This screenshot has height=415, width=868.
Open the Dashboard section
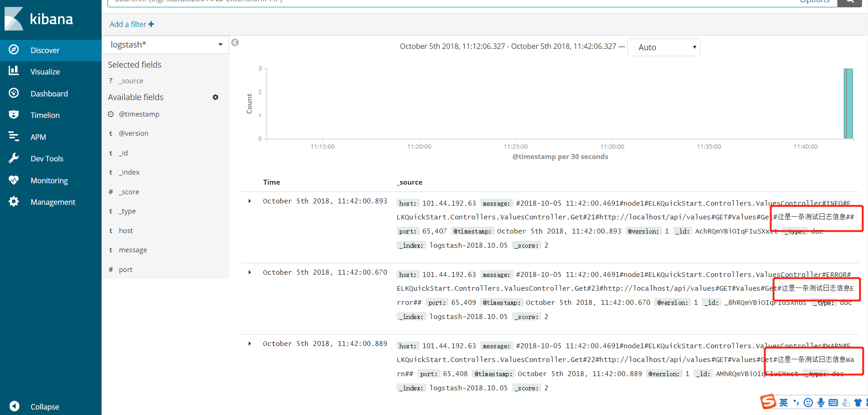click(51, 94)
